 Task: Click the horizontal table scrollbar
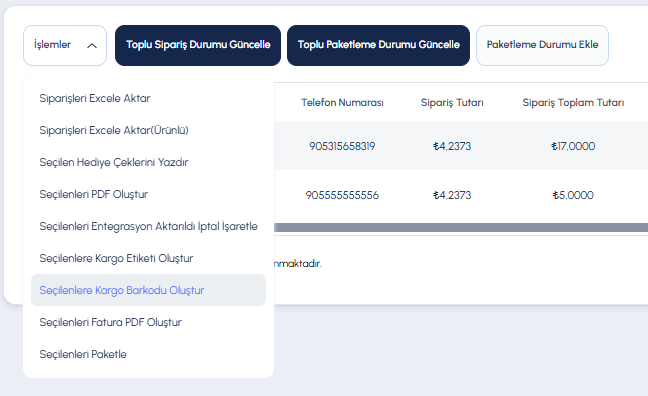[x=461, y=227]
